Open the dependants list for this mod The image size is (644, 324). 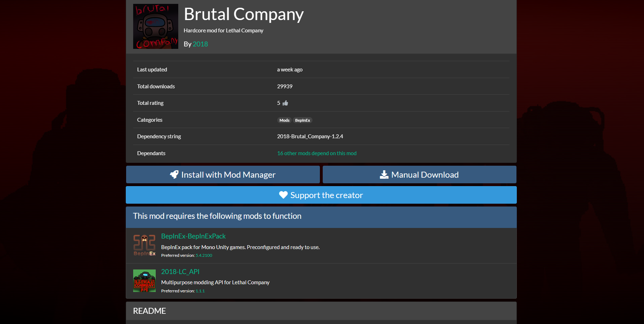(316, 153)
